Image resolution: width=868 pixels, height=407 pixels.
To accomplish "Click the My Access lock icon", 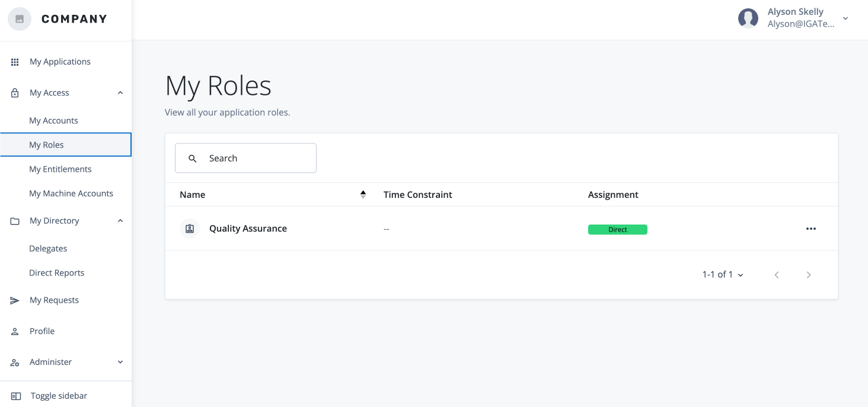I will (x=15, y=93).
